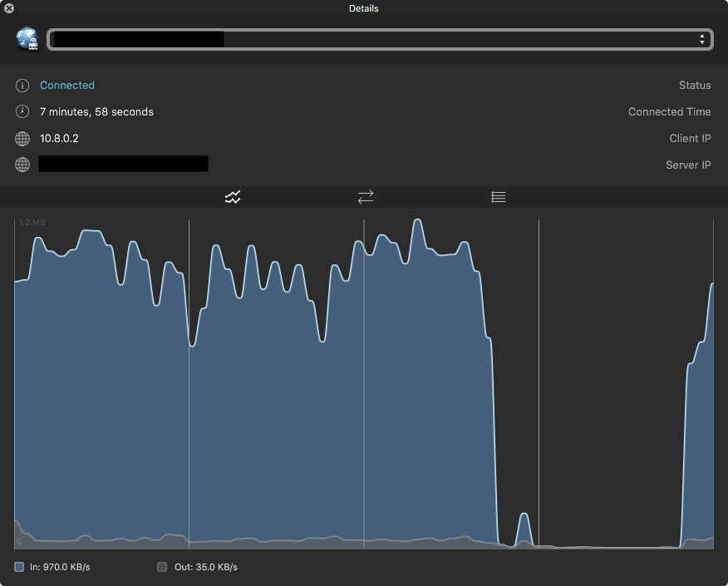Close the Details window
This screenshot has height=586, width=728.
9,7
